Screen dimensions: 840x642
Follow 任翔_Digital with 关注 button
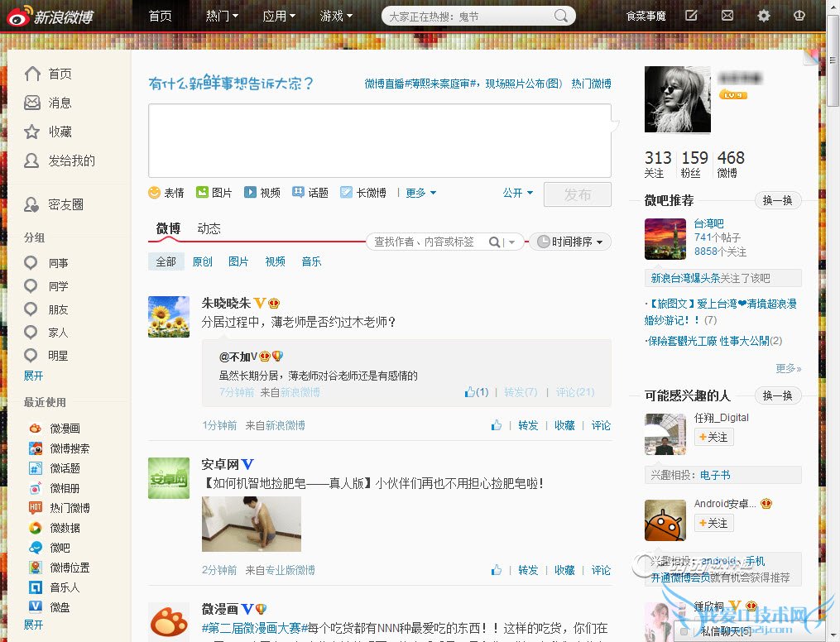coord(713,437)
